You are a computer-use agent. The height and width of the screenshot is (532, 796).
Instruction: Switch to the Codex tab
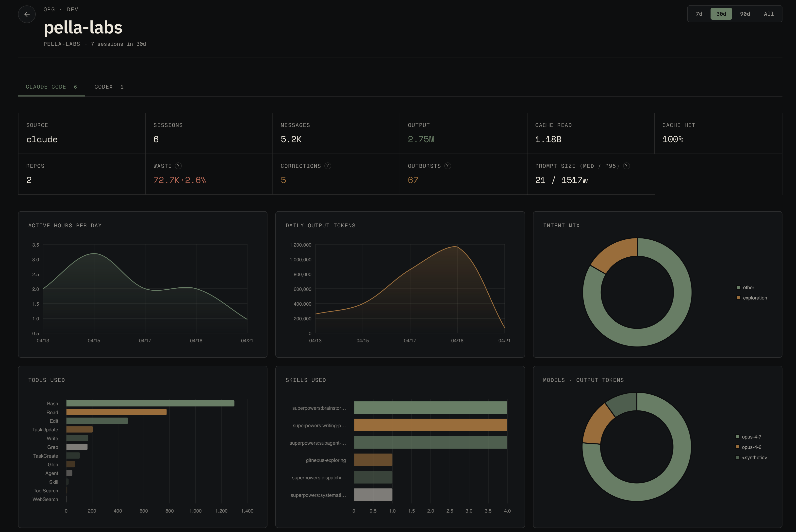point(109,87)
